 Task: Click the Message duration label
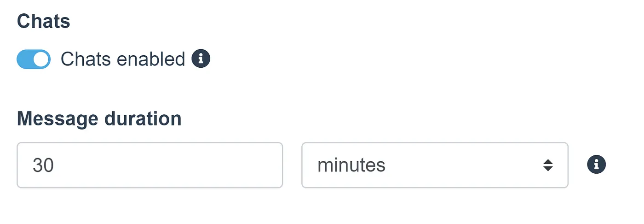pyautogui.click(x=99, y=119)
